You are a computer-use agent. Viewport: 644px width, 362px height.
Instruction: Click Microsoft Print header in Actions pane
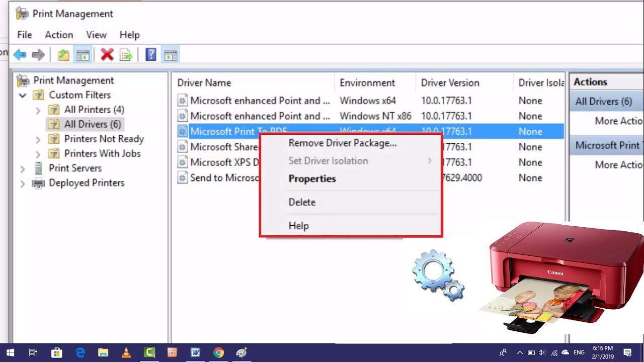tap(607, 145)
